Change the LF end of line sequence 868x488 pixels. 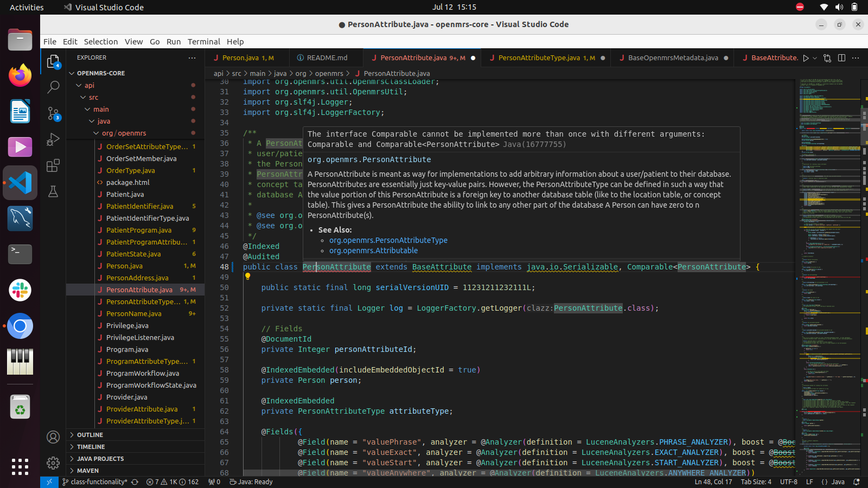(x=809, y=481)
